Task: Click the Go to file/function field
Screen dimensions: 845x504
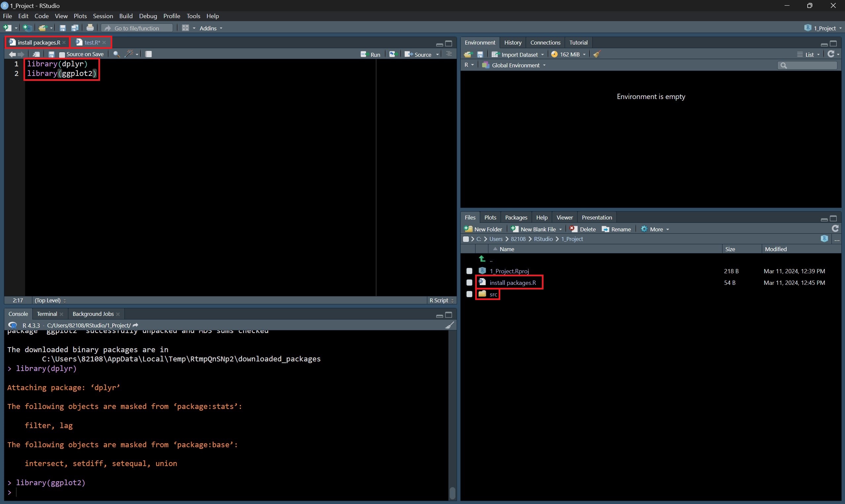Action: coord(137,28)
